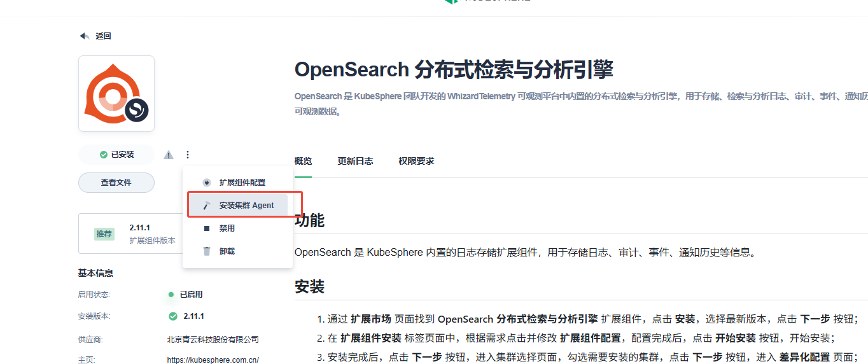Click version 2.11.1 in version card
The image size is (868, 364).
coord(139,228)
